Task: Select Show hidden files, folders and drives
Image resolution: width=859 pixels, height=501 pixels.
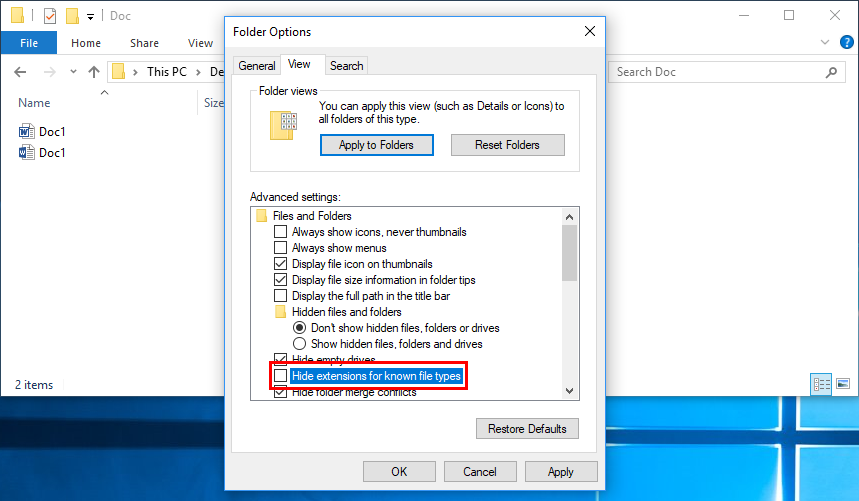Action: coord(299,344)
